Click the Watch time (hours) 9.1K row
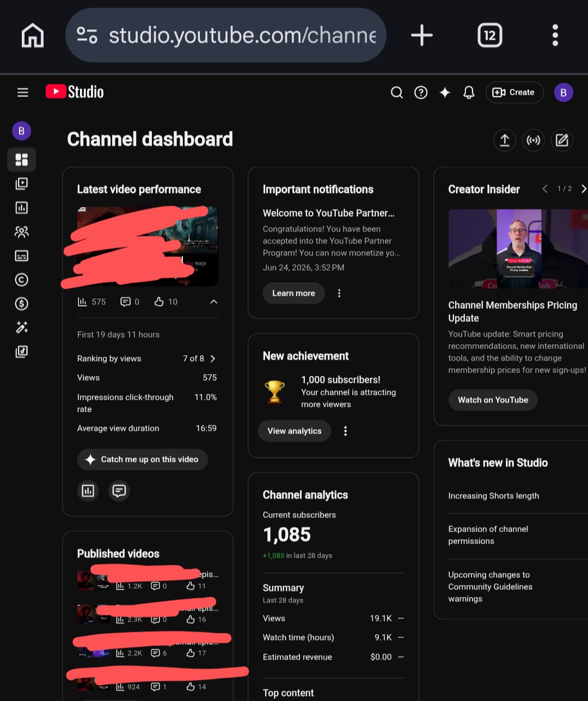The image size is (588, 701). point(333,637)
